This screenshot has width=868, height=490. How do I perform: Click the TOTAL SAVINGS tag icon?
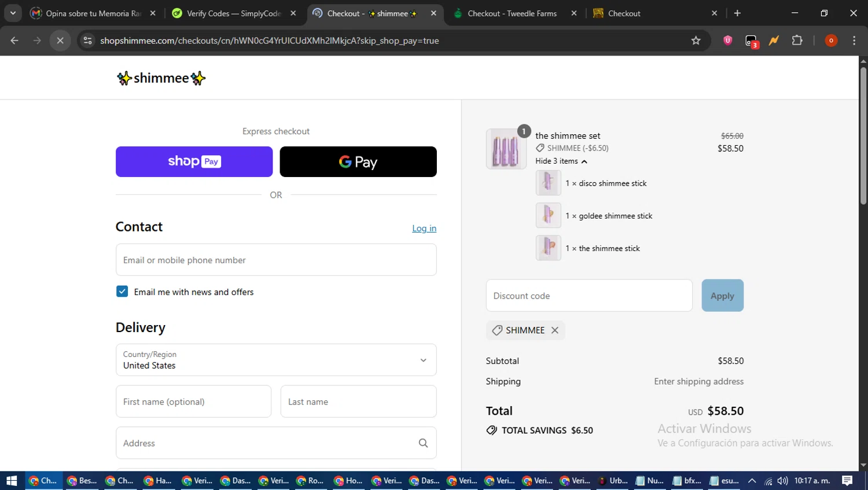pyautogui.click(x=492, y=430)
